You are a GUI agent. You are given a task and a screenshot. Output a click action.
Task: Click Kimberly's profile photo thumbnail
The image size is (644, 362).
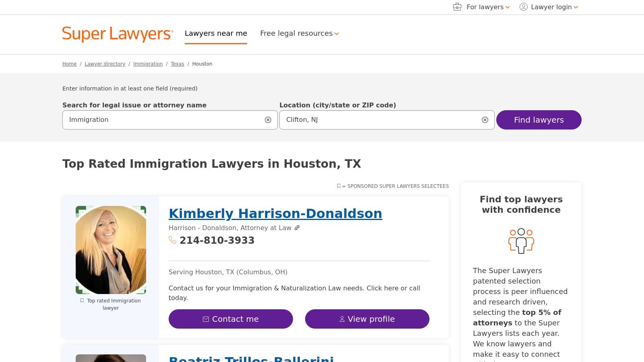[x=111, y=249]
